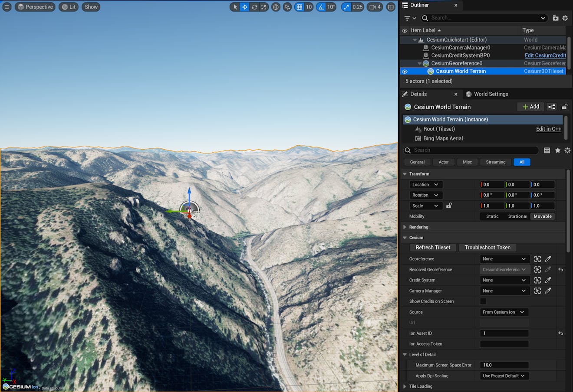Viewport: 573px width, 392px height.
Task: Toggle world/local transform space globe icon
Action: [276, 7]
